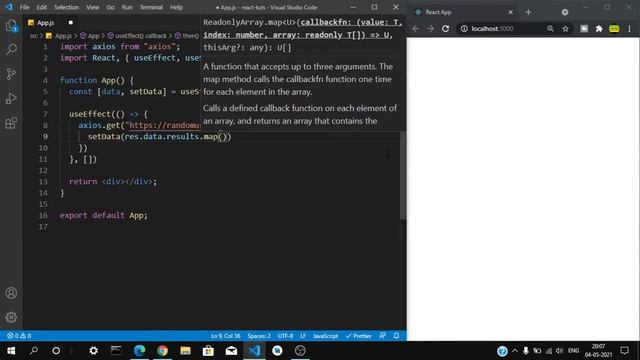Click the zoom magnifier in address bar

pyautogui.click(x=550, y=29)
